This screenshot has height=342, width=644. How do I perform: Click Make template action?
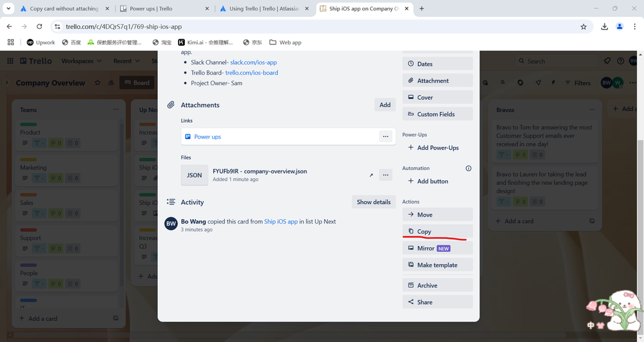tap(438, 265)
